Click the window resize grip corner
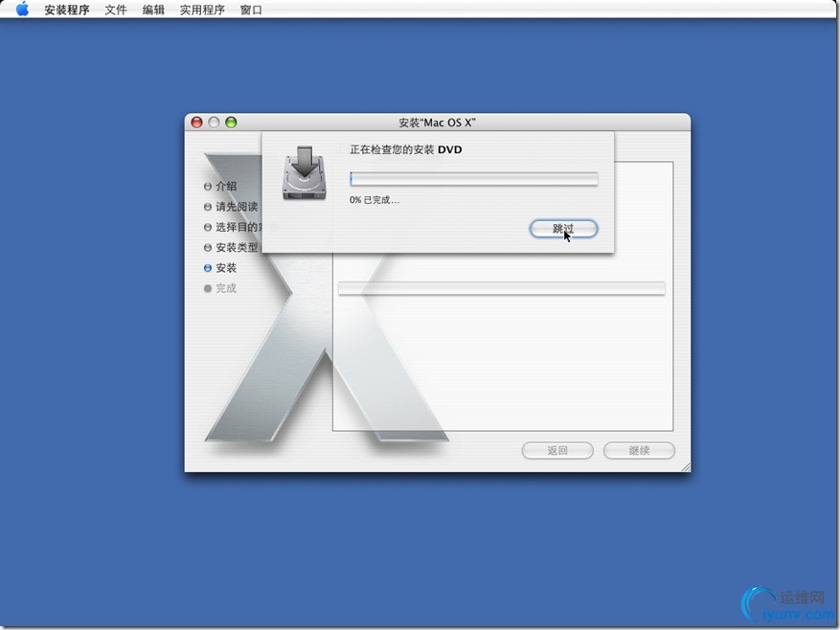 click(685, 467)
